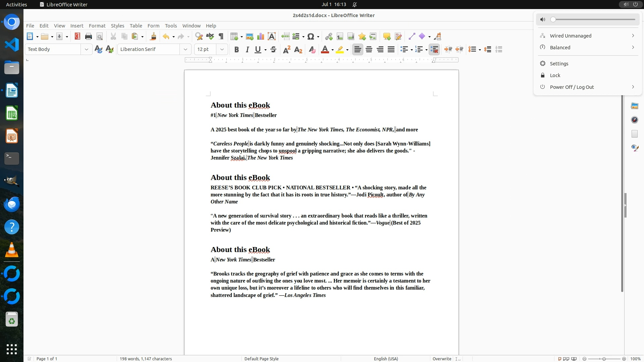Toggle formatting marks pilcrow button
644x362 pixels.
221,37
